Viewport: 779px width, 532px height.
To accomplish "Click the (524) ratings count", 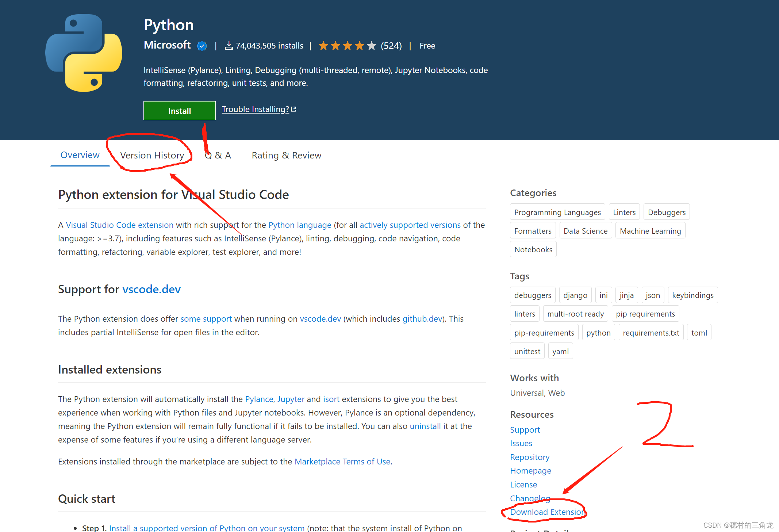I will pyautogui.click(x=391, y=46).
